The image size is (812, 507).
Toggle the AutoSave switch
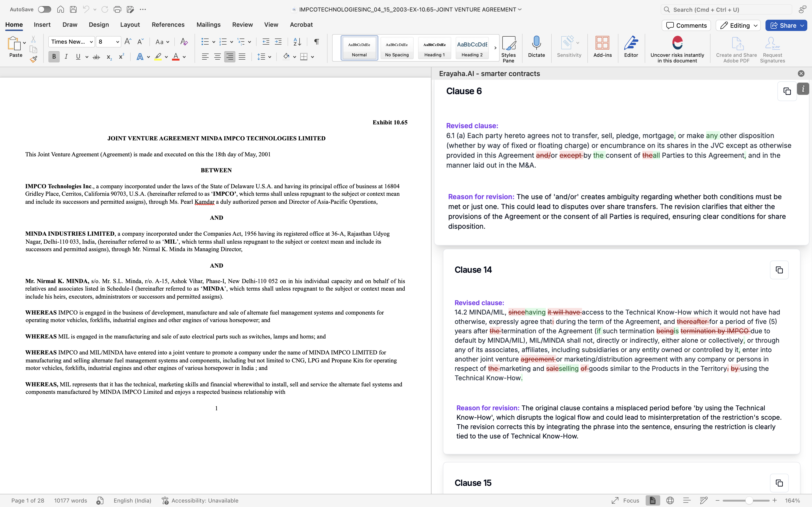point(44,9)
